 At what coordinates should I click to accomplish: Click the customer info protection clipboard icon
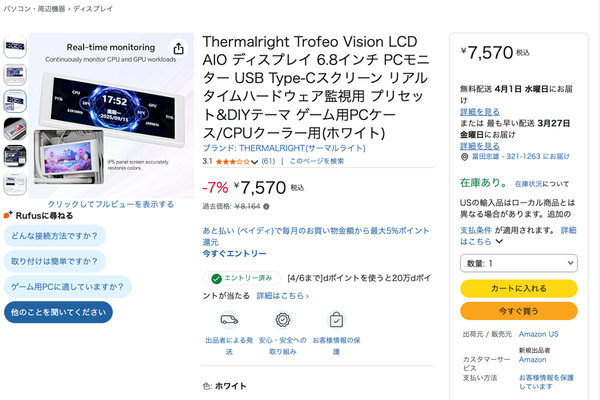pyautogui.click(x=336, y=320)
